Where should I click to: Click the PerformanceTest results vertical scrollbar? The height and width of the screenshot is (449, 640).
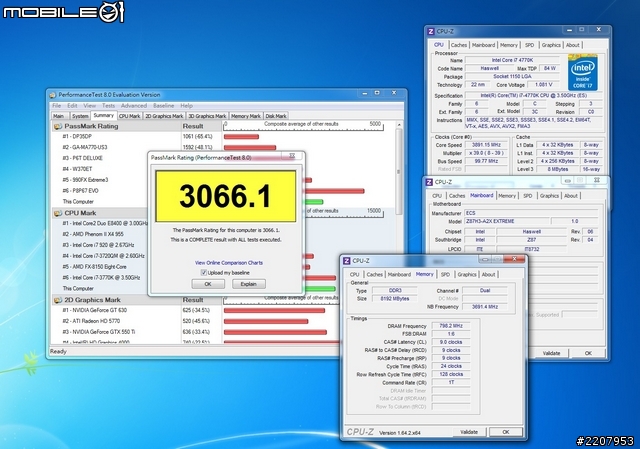pyautogui.click(x=399, y=171)
